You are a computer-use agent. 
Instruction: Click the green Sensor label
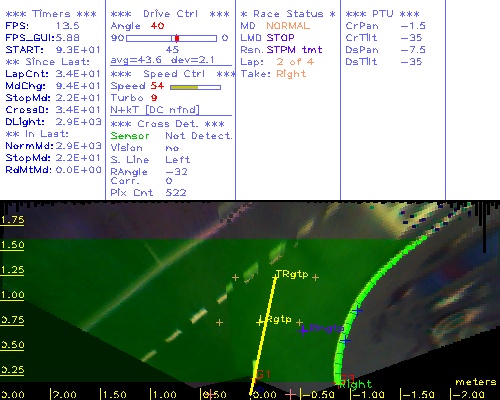coord(130,136)
